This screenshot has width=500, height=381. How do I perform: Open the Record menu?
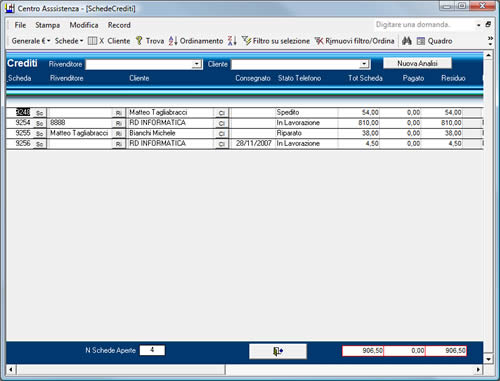point(119,25)
